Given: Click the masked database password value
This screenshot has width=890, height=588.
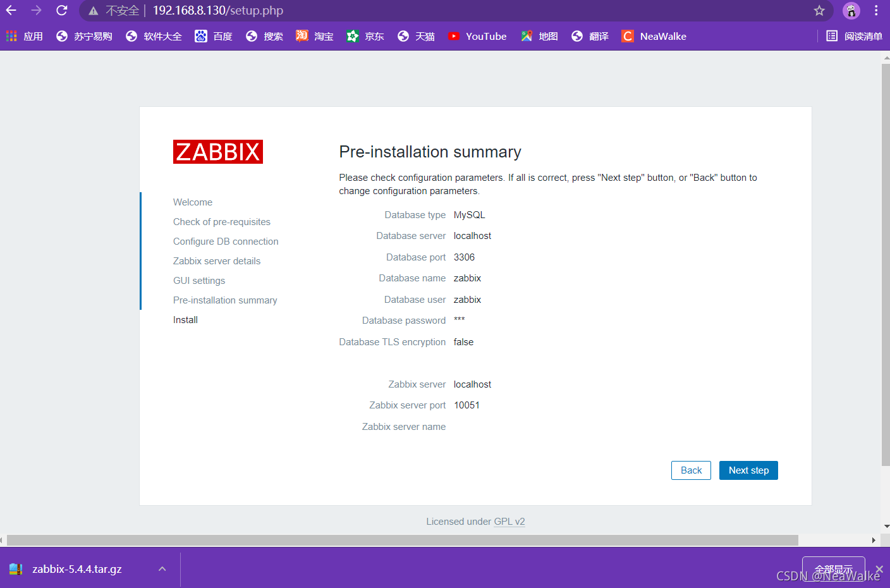Looking at the screenshot, I should coord(460,320).
